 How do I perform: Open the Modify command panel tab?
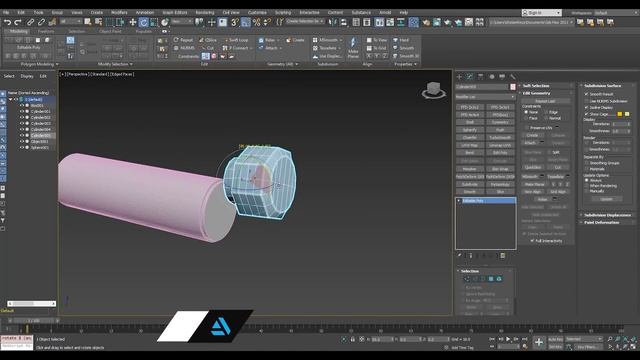tap(470, 76)
